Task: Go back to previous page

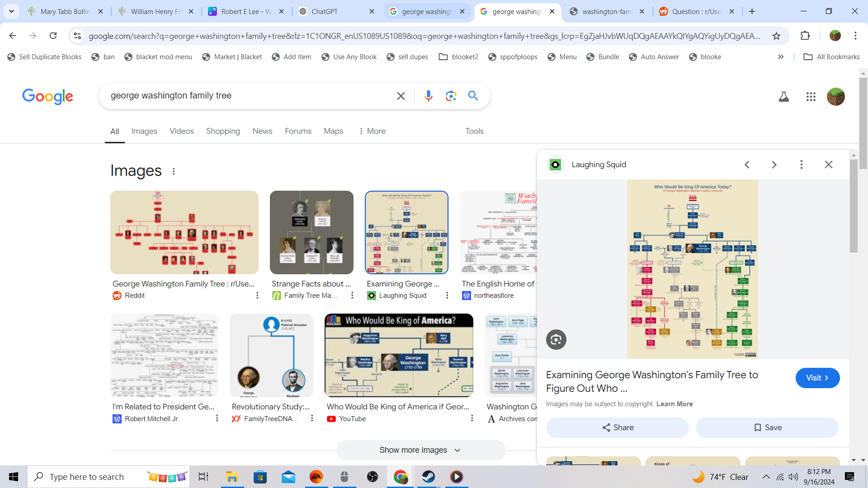Action: tap(13, 36)
